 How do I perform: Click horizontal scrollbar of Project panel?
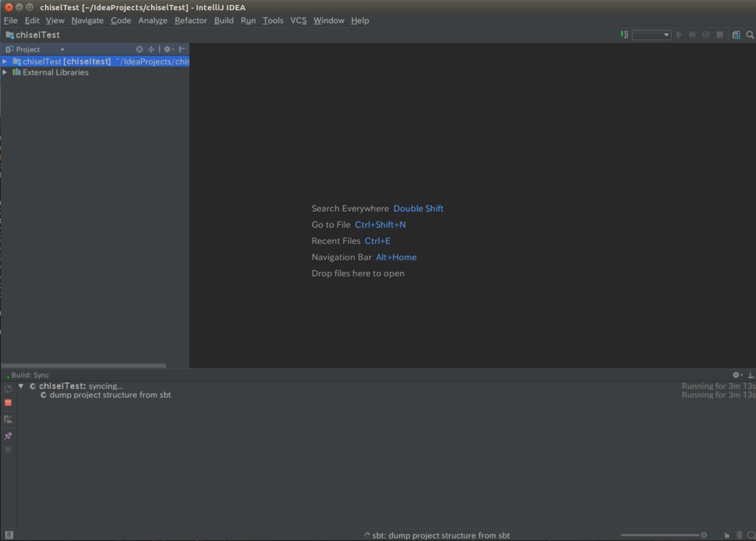(84, 365)
